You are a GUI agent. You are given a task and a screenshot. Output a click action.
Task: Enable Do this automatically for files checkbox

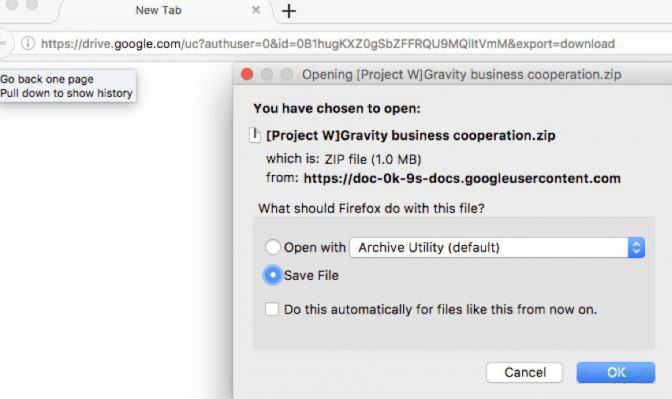pyautogui.click(x=272, y=309)
